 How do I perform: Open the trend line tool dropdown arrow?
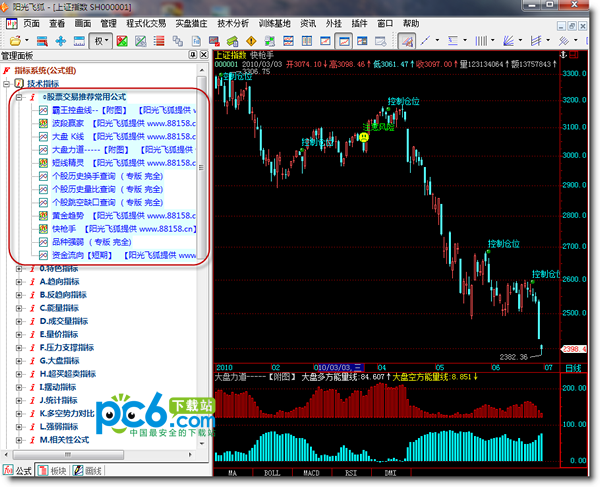pos(437,40)
